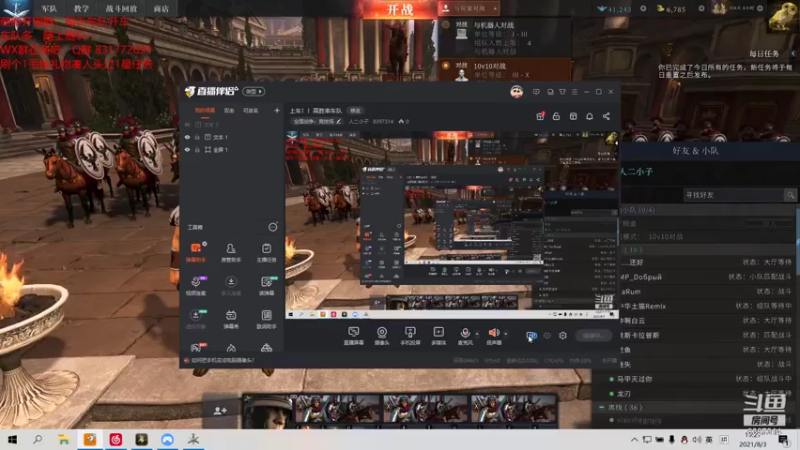The width and height of the screenshot is (800, 450).
Task: Click the 修改 edit title button
Action: click(x=355, y=111)
